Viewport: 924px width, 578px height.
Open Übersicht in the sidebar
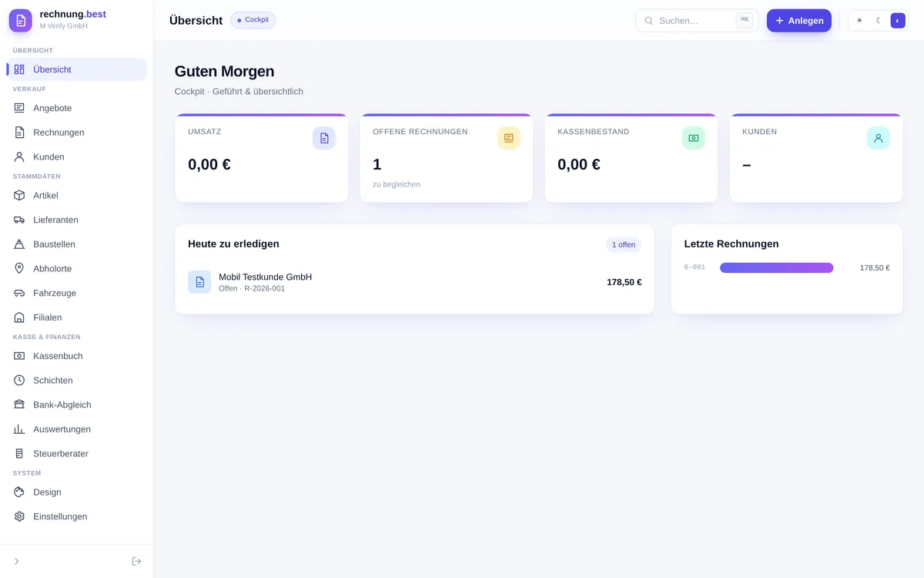point(77,69)
